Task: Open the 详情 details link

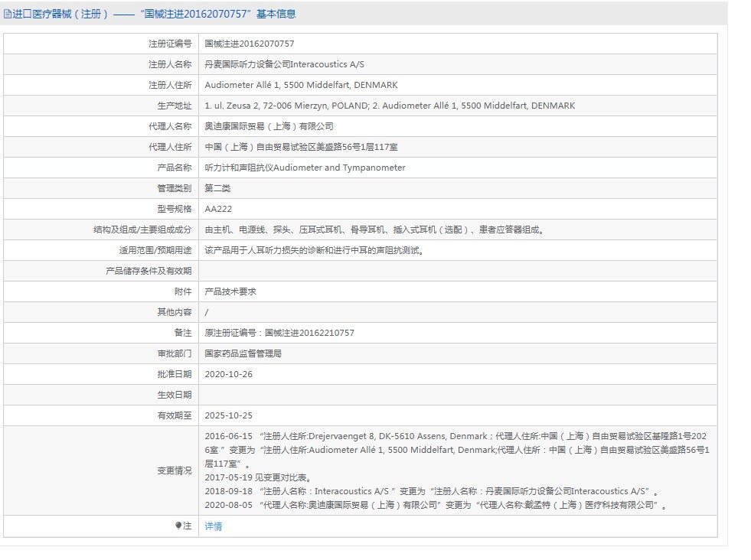Action: point(214,526)
